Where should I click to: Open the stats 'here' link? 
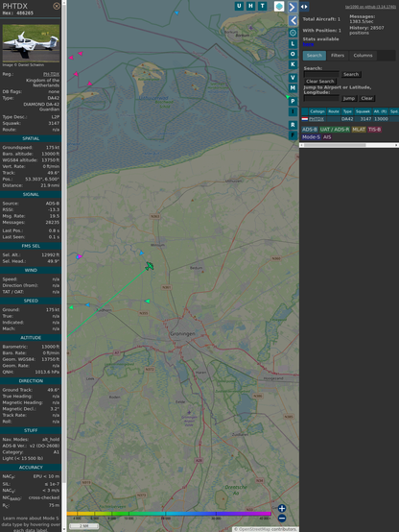pyautogui.click(x=308, y=44)
